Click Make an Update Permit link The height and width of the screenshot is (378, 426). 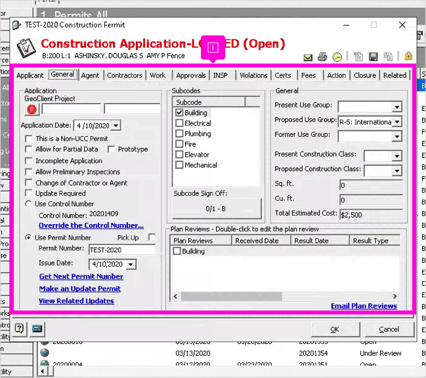[x=80, y=289]
